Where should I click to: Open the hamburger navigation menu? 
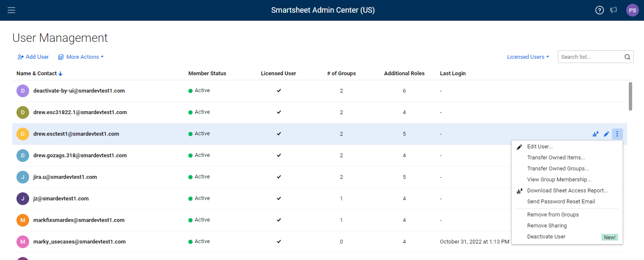coord(11,10)
